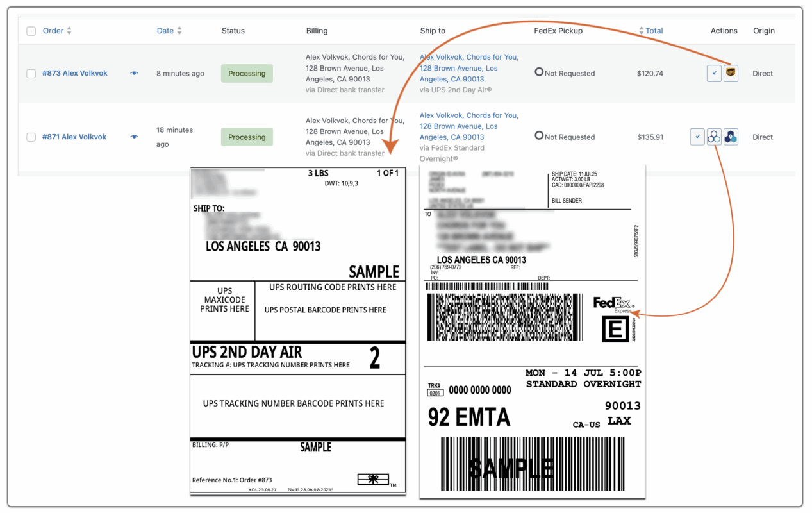This screenshot has width=812, height=513.
Task: Click the billing address of order #873
Action: [355, 68]
